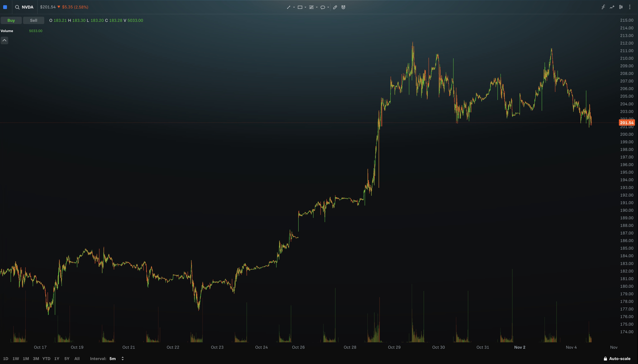
Task: Click the compare symbol icon
Action: 612,7
